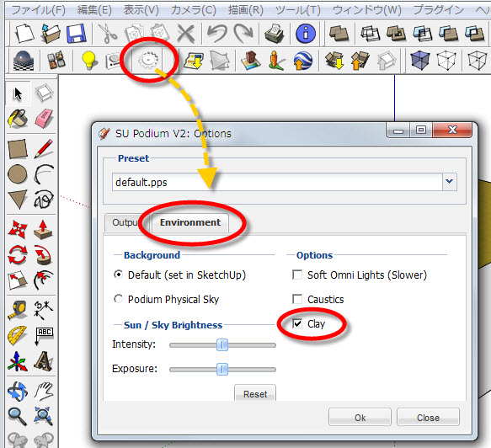Select the Freehand tool
Viewport: 491px width, 448px height.
[44, 200]
